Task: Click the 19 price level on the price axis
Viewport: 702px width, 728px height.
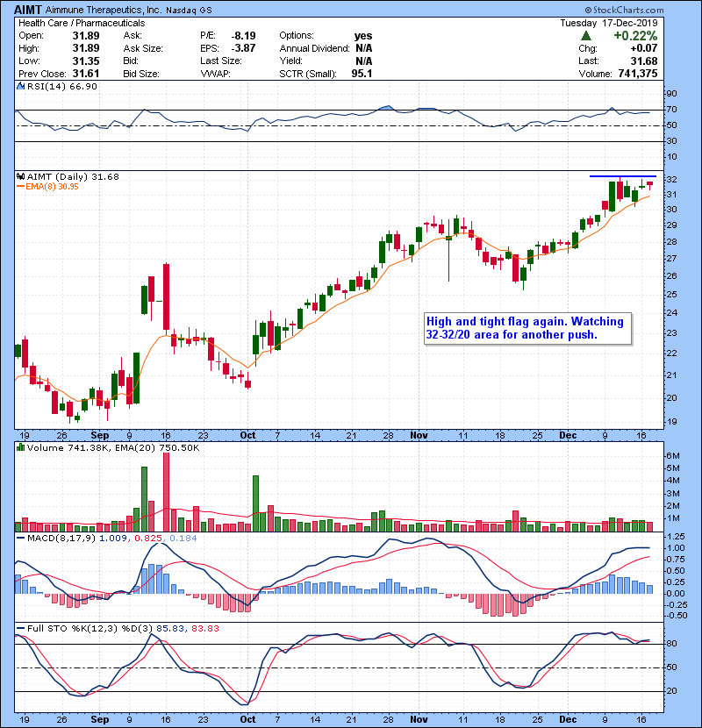Action: pos(672,422)
